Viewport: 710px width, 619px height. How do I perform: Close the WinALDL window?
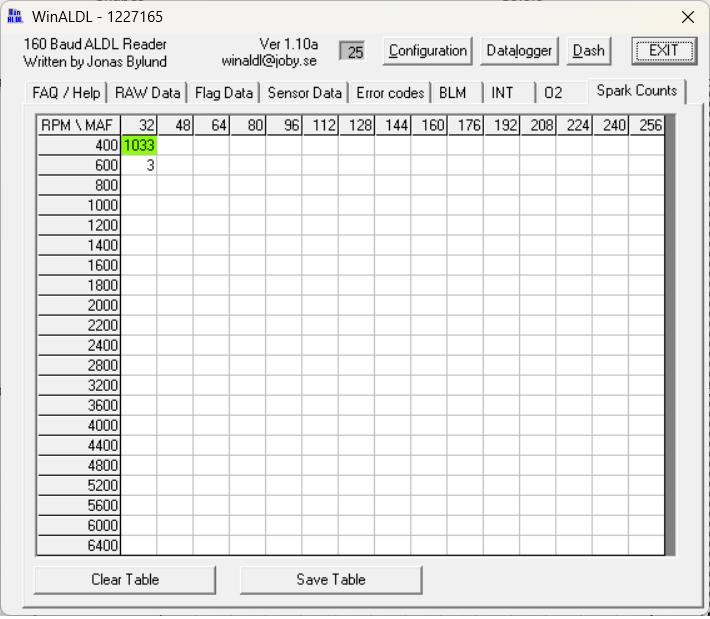point(688,17)
